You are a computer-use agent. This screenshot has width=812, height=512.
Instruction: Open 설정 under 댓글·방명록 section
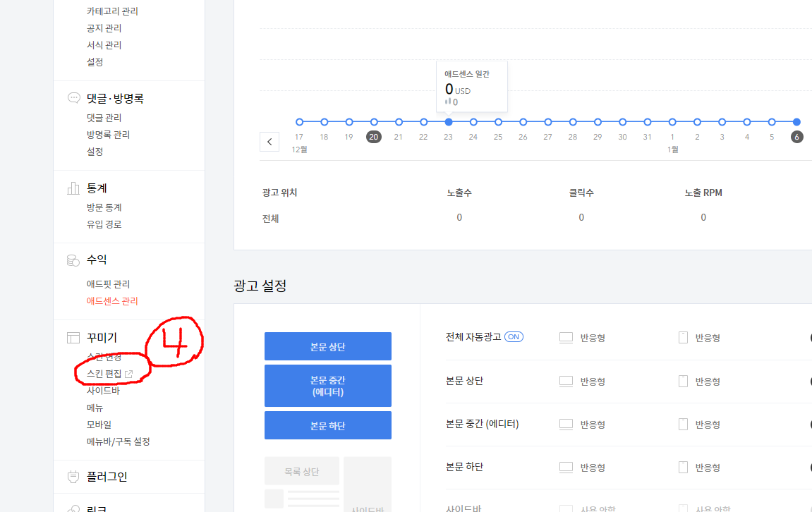coord(95,151)
